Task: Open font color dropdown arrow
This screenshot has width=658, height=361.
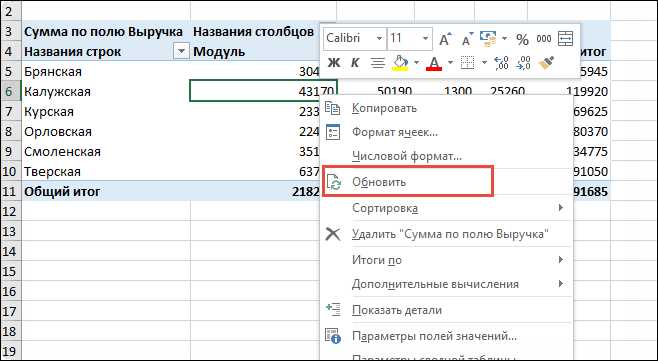Action: point(450,63)
